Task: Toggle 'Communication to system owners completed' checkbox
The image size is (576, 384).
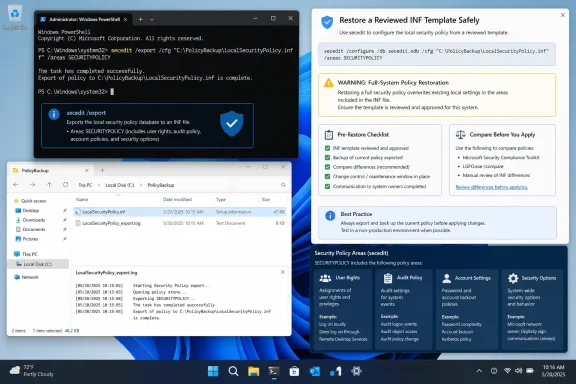Action: tap(327, 186)
